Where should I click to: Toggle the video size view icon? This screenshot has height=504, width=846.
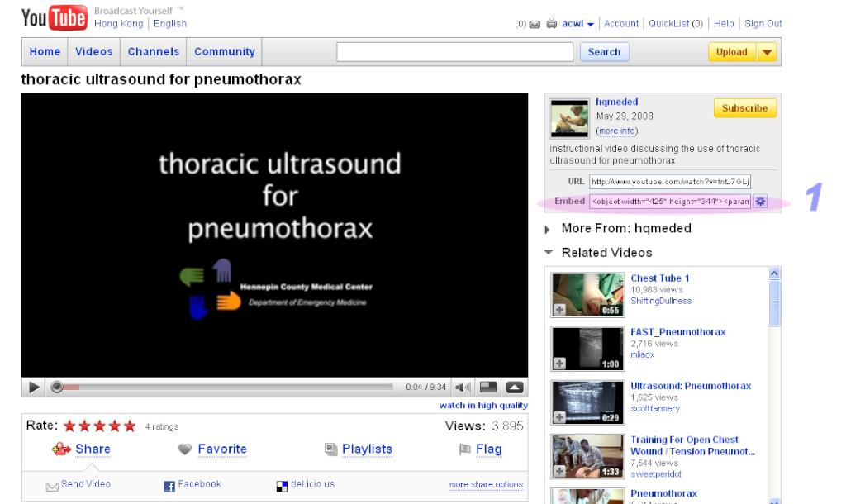pyautogui.click(x=488, y=387)
